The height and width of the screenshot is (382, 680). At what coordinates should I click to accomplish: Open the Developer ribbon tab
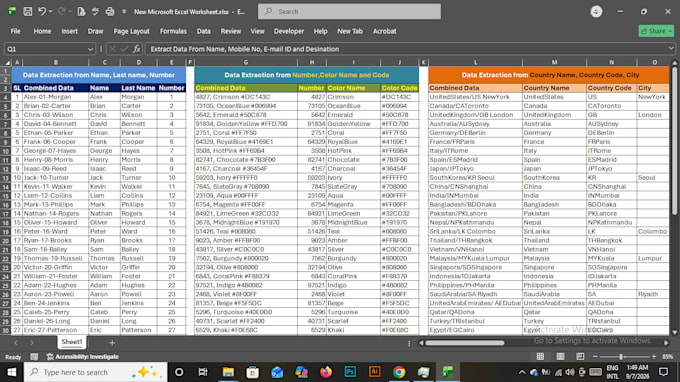[289, 31]
